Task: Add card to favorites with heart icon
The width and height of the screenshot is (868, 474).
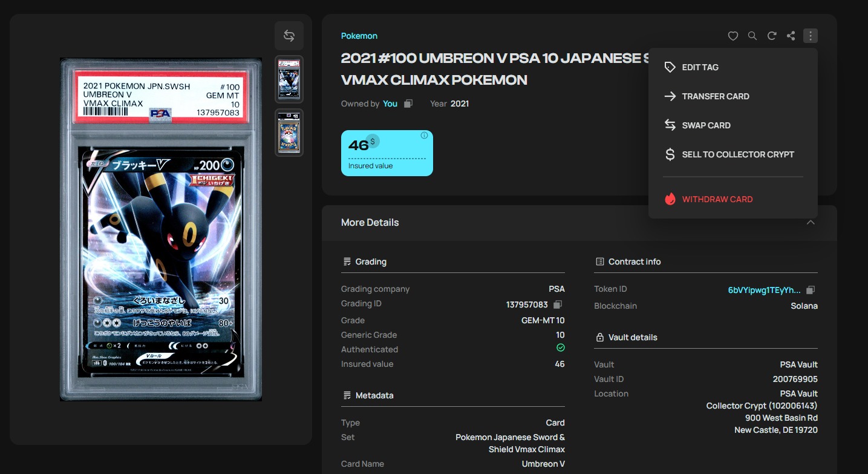Action: 733,36
